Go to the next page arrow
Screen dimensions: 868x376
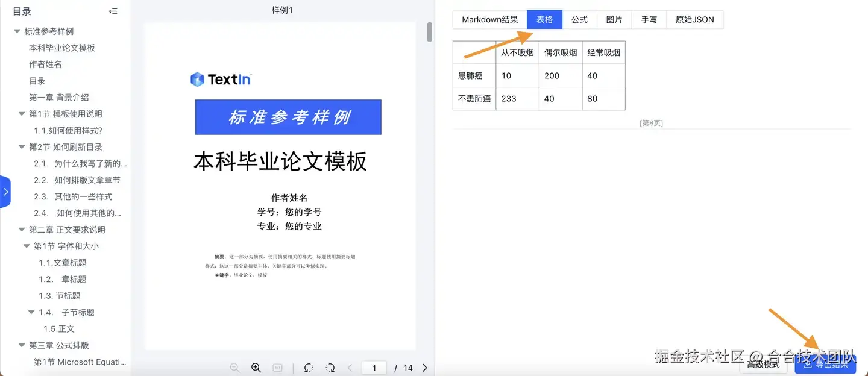425,368
